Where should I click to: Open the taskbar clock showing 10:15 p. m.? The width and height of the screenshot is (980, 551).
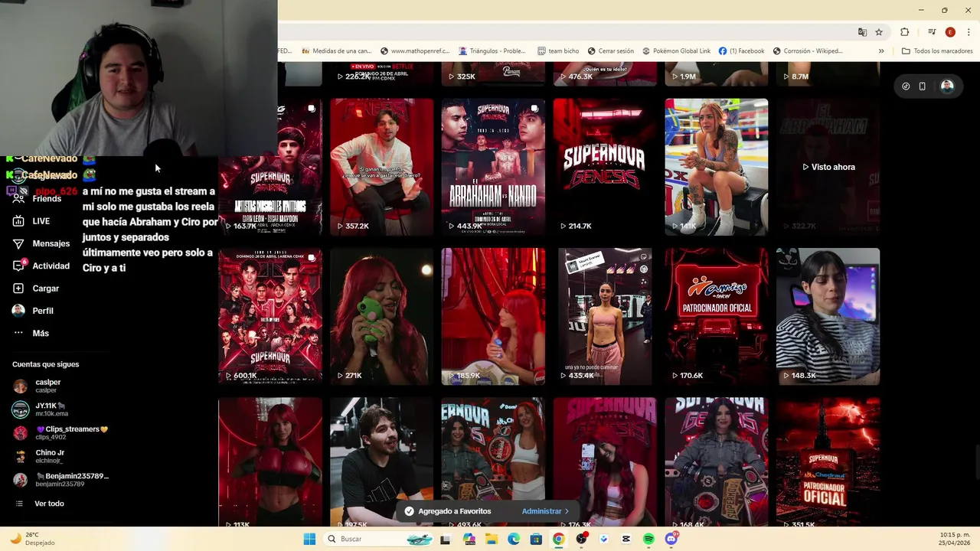(x=954, y=539)
